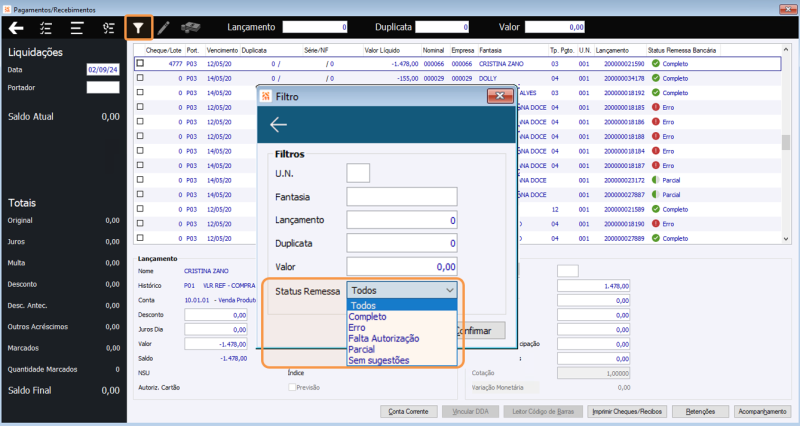Check the row with lançamento 200000018185
This screenshot has width=800, height=426.
click(140, 107)
